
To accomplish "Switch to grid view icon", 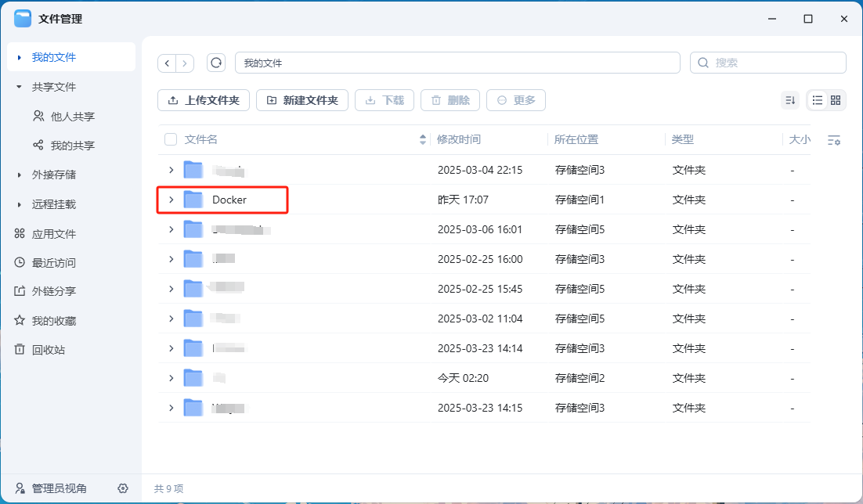I will (x=836, y=100).
